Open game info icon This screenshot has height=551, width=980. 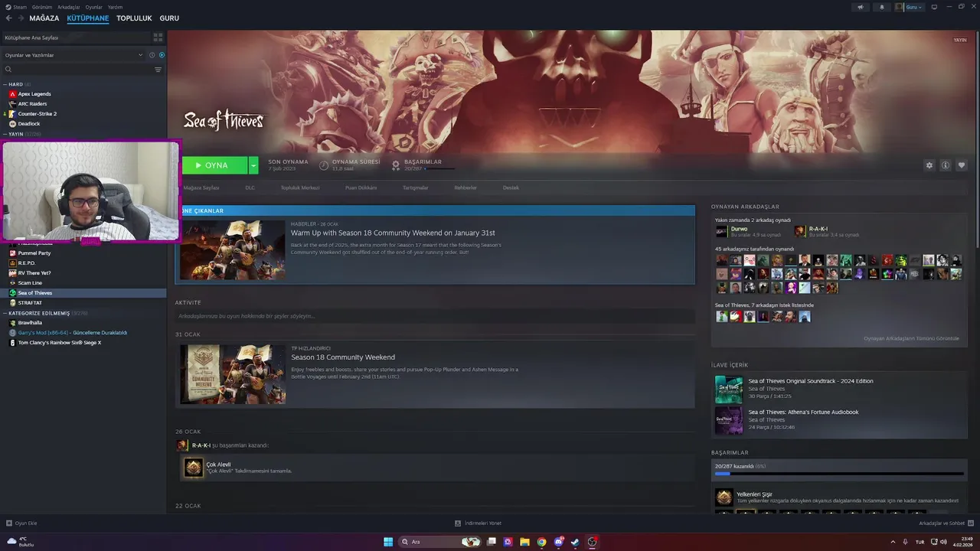[946, 165]
